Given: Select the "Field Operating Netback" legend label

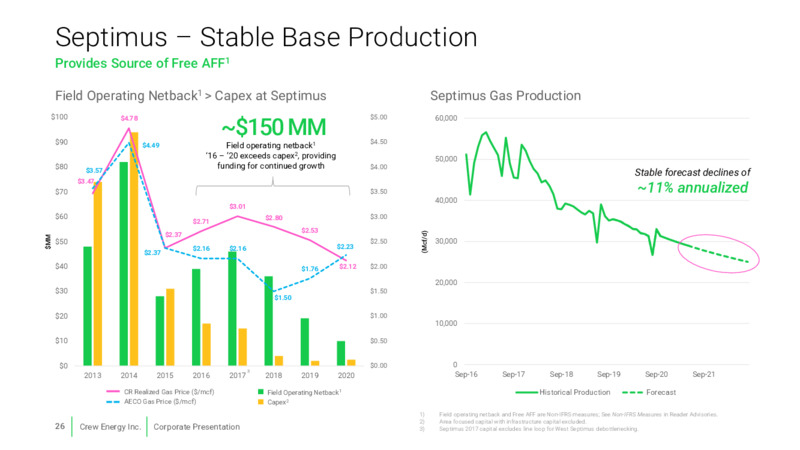Looking at the screenshot, I should (x=304, y=392).
